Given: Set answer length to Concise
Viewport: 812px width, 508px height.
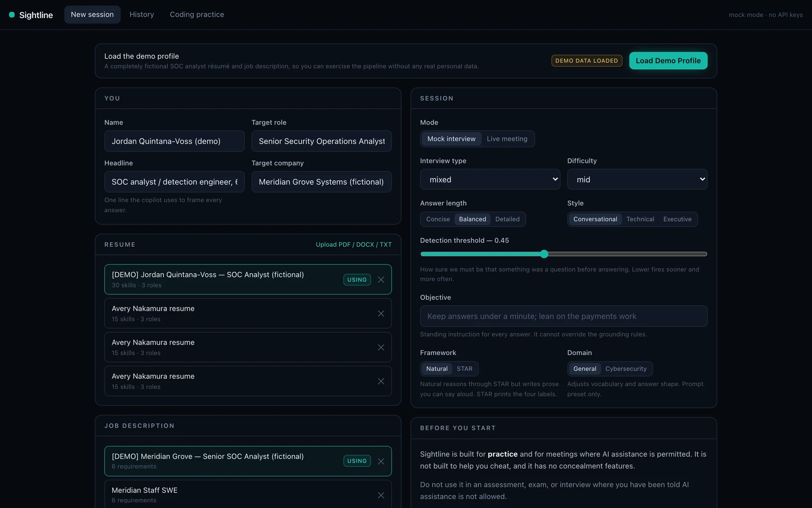Looking at the screenshot, I should pos(438,219).
